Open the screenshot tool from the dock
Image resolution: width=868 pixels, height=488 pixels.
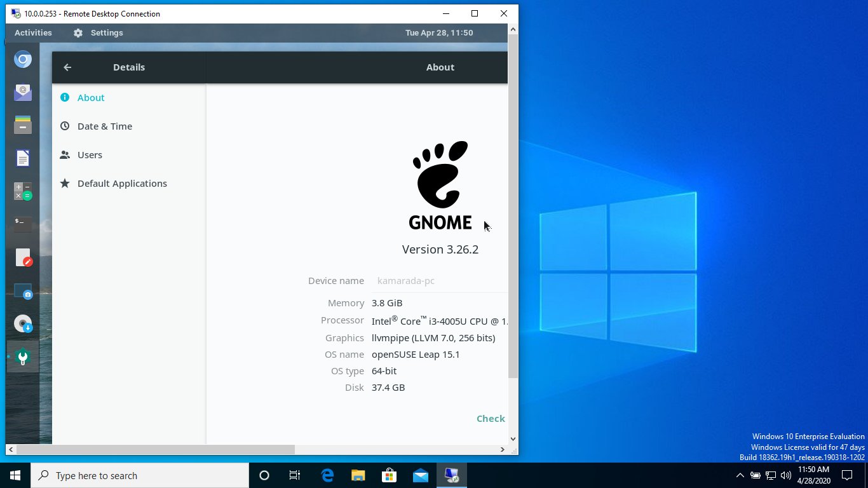23,293
